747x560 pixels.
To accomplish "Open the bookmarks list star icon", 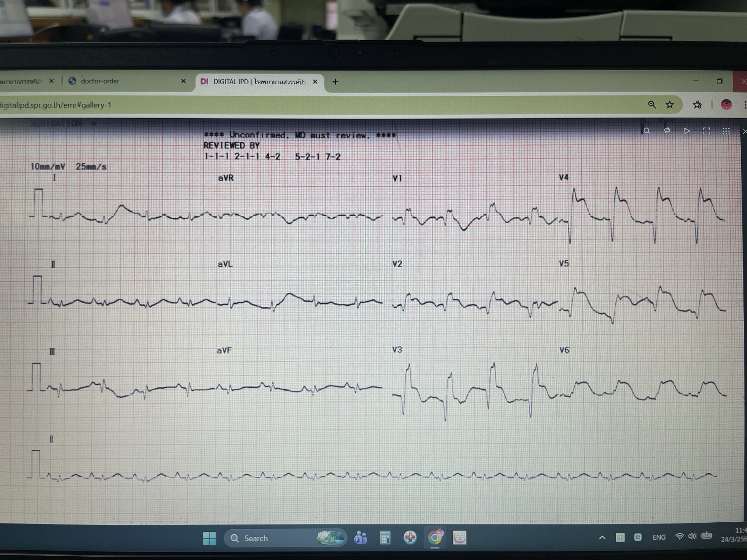I will (x=698, y=105).
